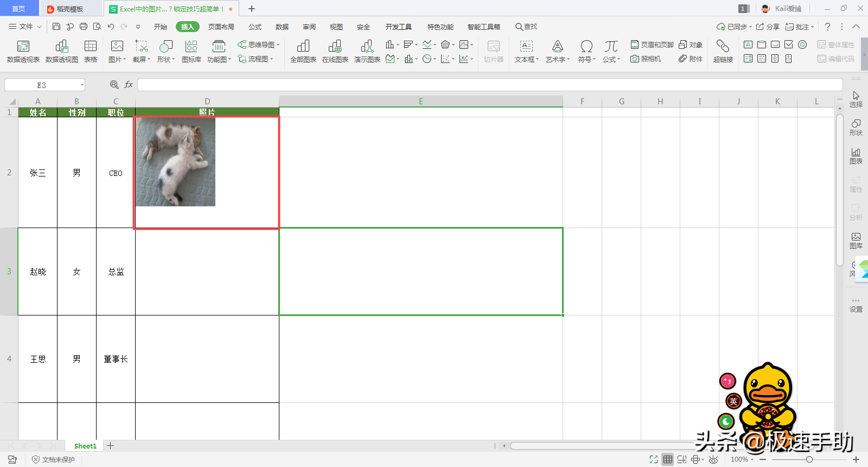Open the Name Box dropdown arrow
Viewport: 868px width, 467px height.
click(82, 85)
